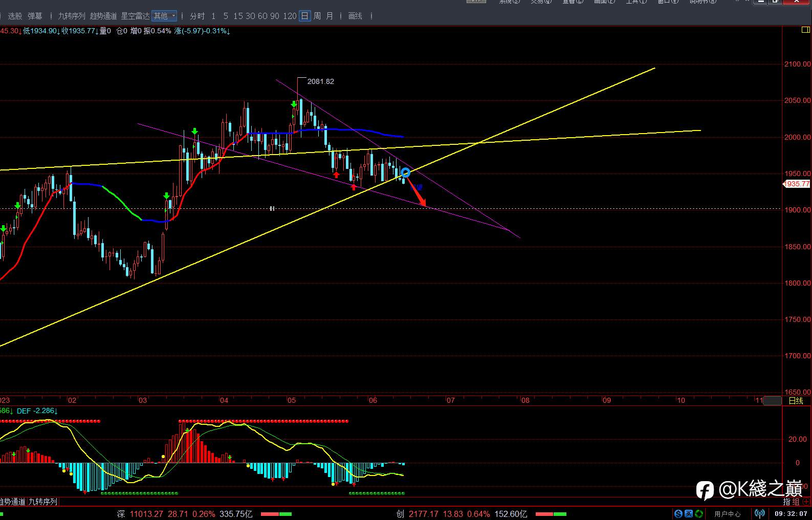812x520 pixels.
Task: Click the DEF -2.286 indicator value
Action: click(37, 411)
